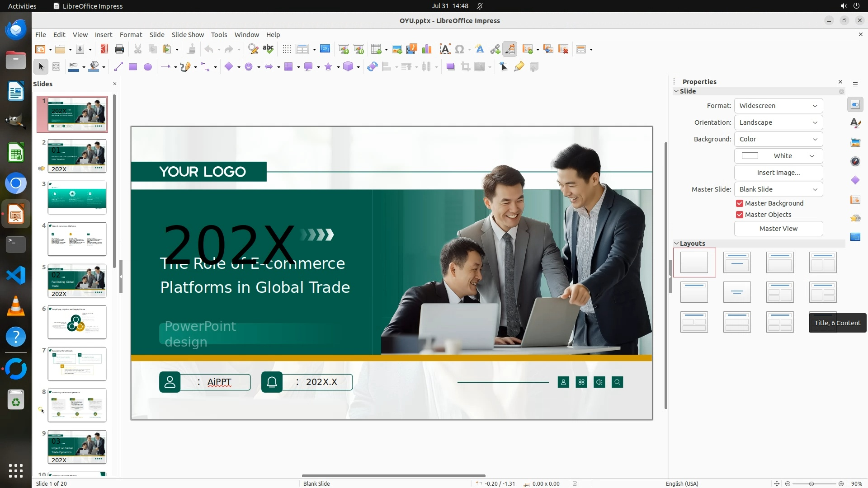
Task: Open the Master Slide dropdown
Action: 778,189
